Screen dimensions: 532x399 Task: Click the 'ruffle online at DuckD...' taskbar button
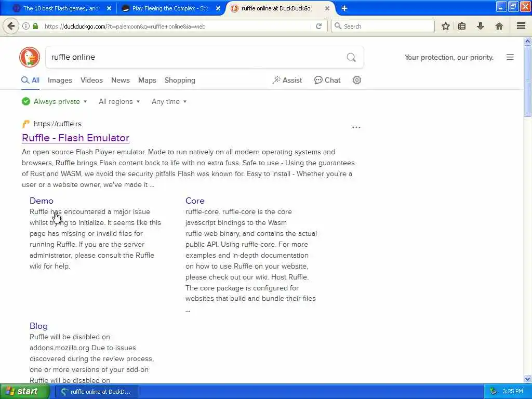97,392
